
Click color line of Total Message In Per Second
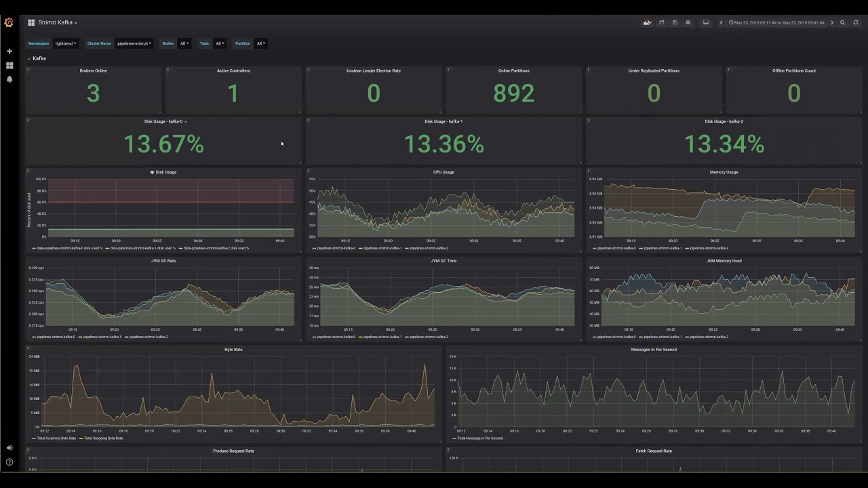(x=454, y=439)
